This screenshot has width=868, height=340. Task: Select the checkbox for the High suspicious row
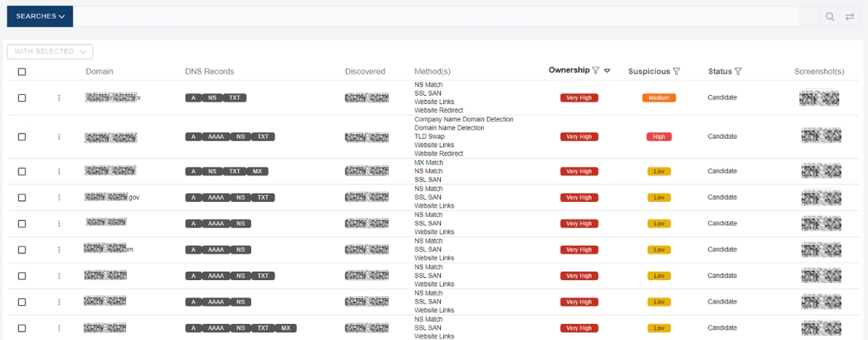[22, 137]
